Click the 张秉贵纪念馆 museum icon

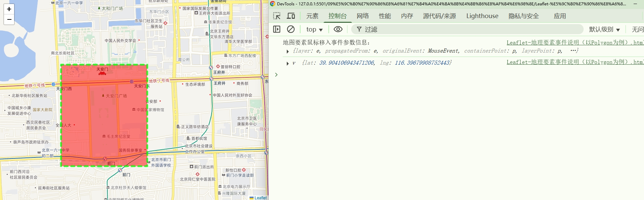[206, 22]
